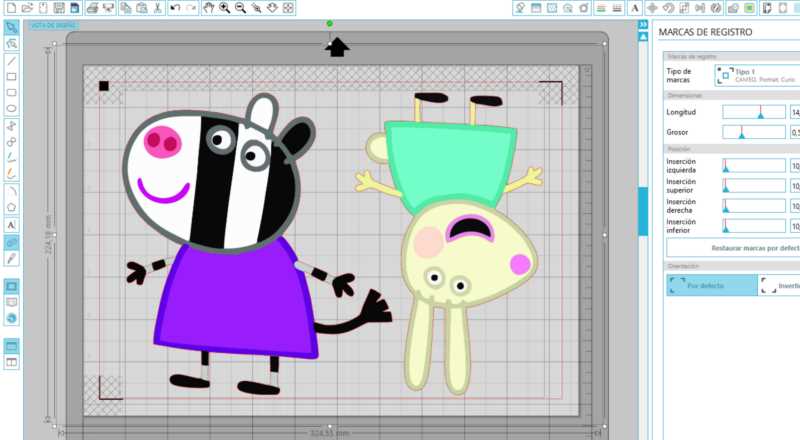Open a file with the folder icon
800x440 pixels.
tap(27, 8)
